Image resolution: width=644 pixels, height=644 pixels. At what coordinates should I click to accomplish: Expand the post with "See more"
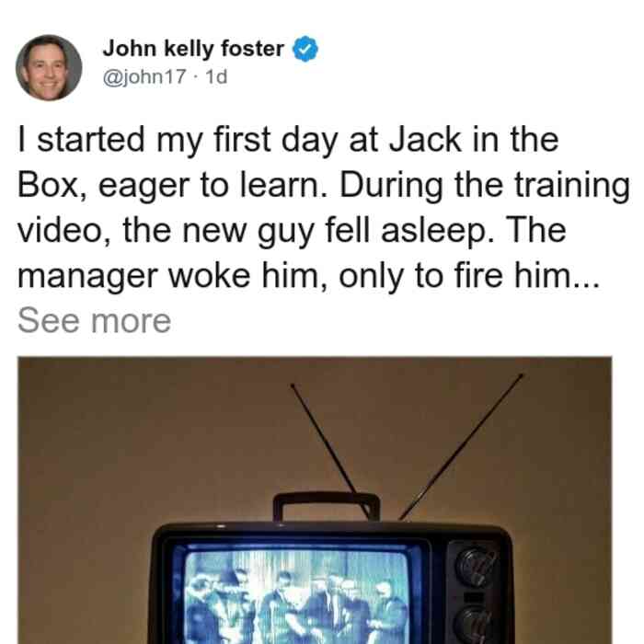click(95, 321)
